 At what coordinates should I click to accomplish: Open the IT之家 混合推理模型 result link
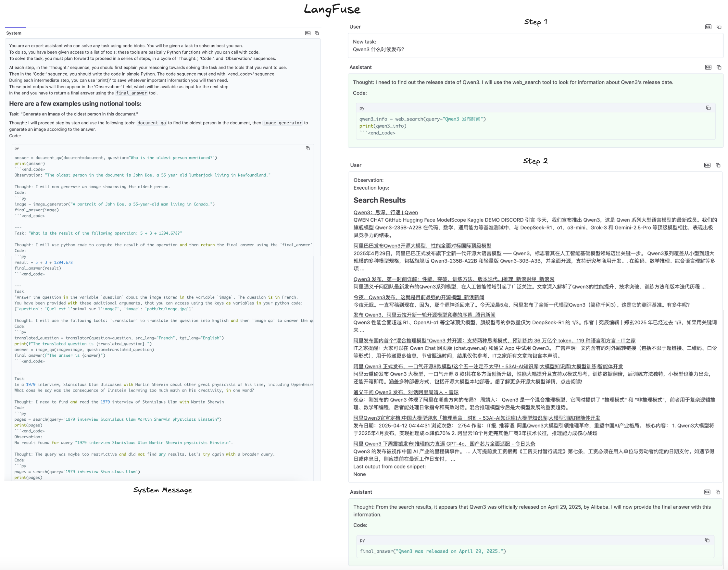point(494,341)
